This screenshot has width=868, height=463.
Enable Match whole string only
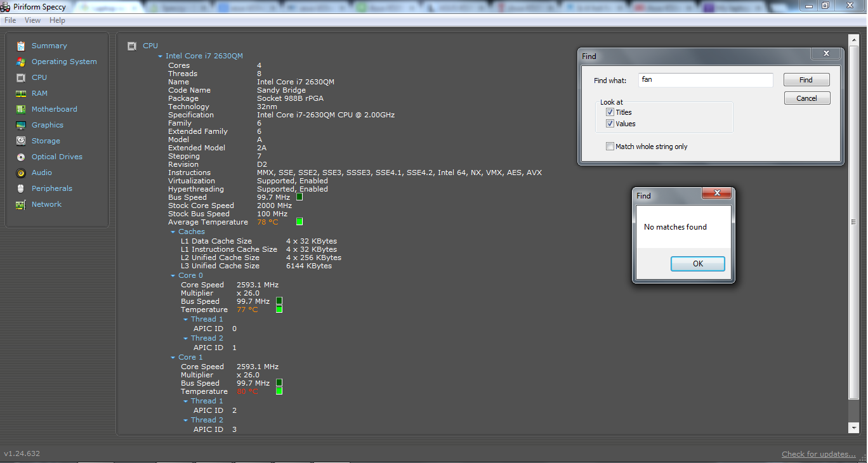click(x=610, y=147)
